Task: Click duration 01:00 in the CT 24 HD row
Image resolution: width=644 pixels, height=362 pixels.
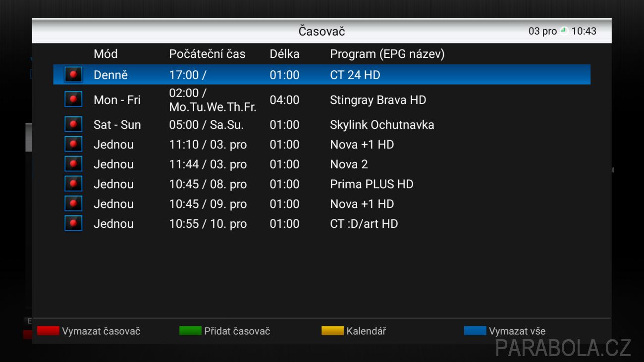Action: point(284,75)
